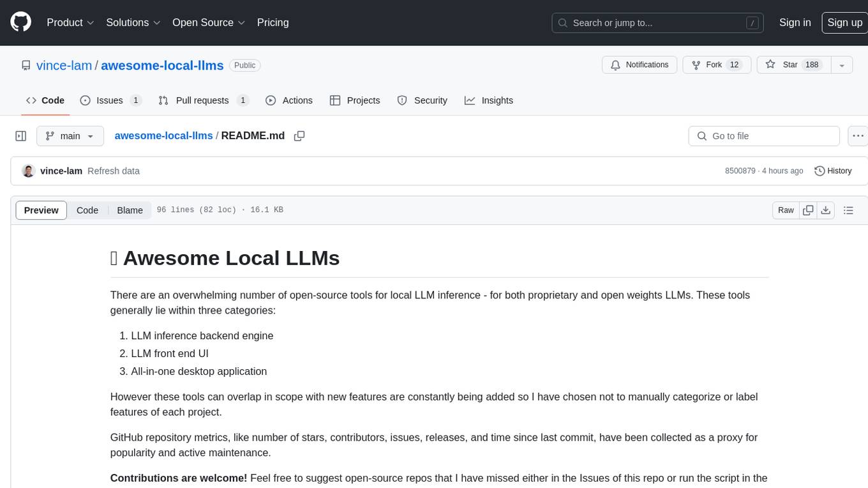Click the '4 hours ago' timestamp
Image resolution: width=868 pixels, height=488 pixels.
pyautogui.click(x=781, y=171)
